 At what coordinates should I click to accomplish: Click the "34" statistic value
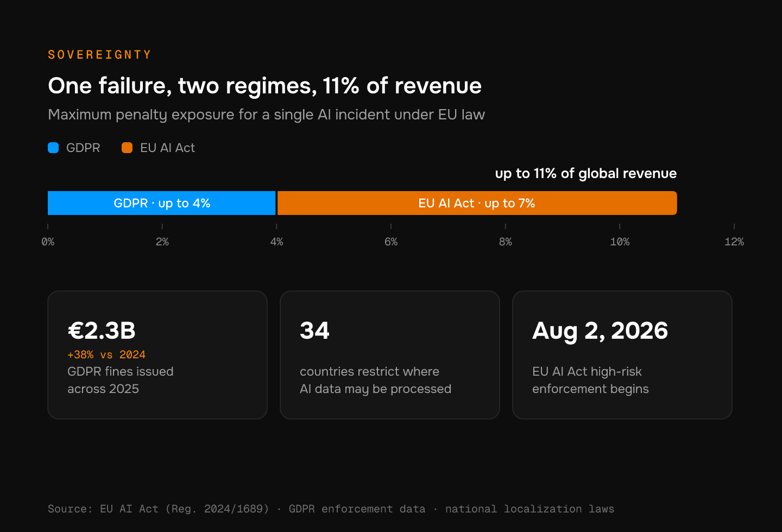coord(315,331)
